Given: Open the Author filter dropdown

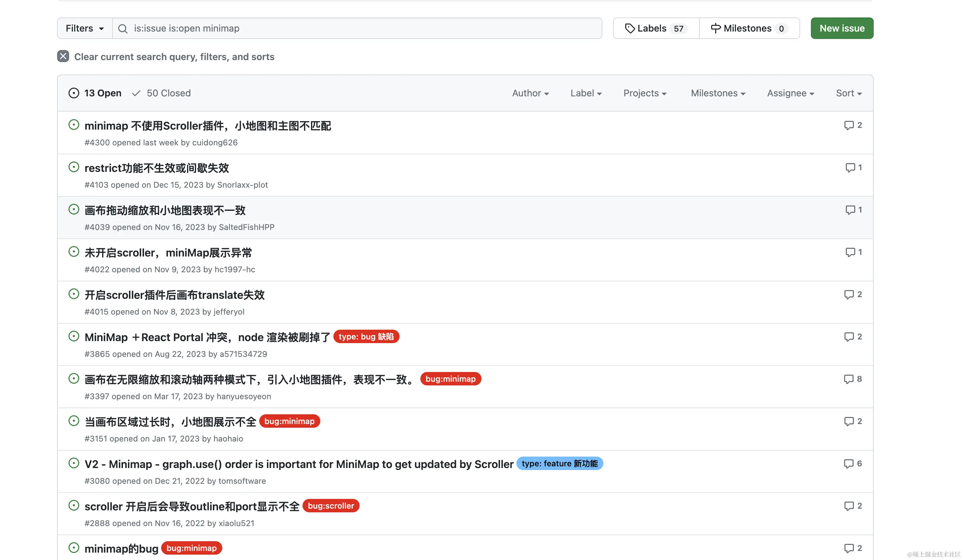Looking at the screenshot, I should coord(530,93).
